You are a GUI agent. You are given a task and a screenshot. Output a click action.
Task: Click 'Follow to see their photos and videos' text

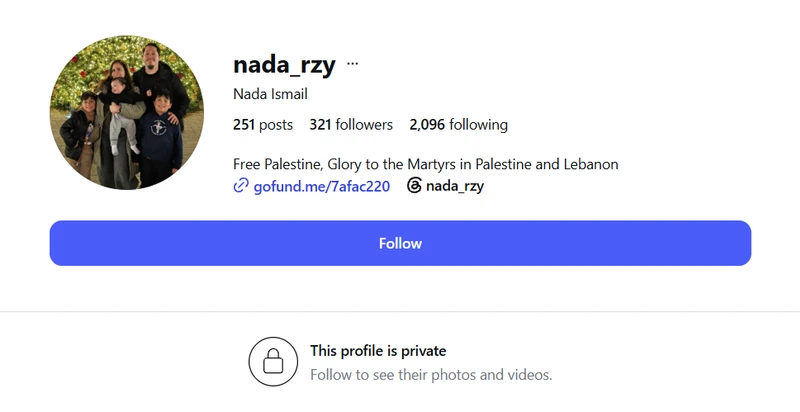pyautogui.click(x=431, y=375)
